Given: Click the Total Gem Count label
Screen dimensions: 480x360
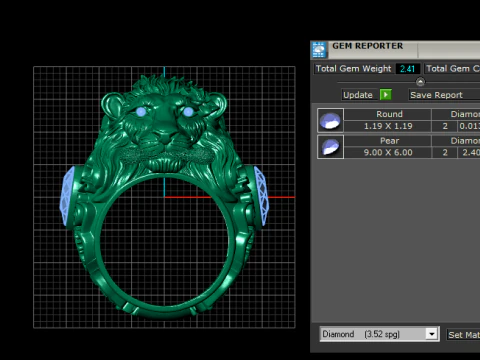Looking at the screenshot, I should [452, 69].
